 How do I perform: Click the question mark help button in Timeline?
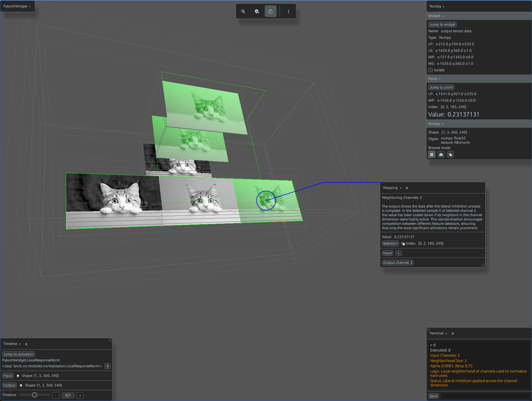[108, 366]
